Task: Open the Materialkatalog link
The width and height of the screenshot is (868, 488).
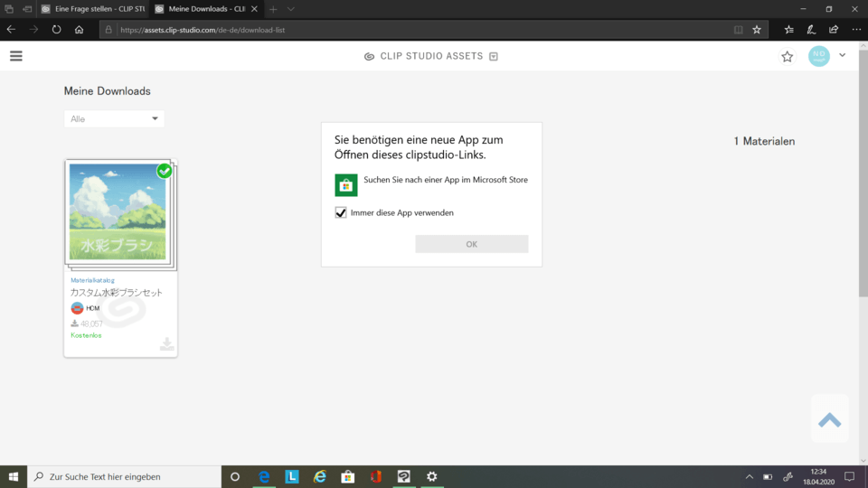Action: [x=92, y=280]
